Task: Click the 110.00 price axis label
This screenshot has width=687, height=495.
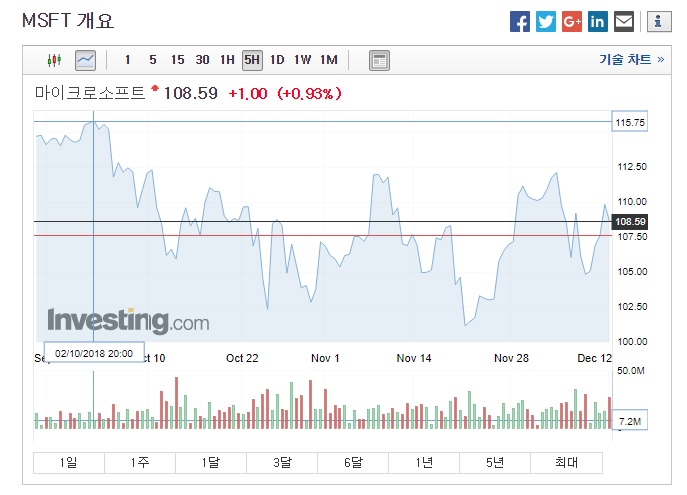Action: click(632, 202)
